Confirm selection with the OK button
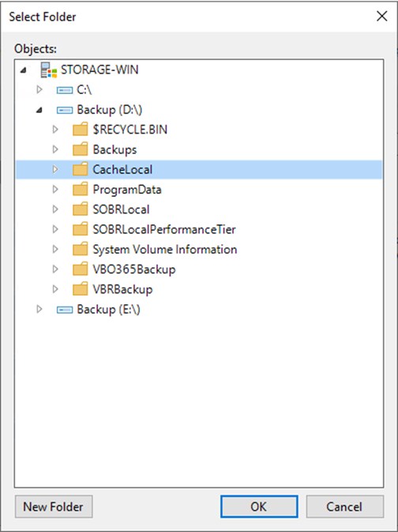Image resolution: width=398 pixels, height=532 pixels. 259,507
